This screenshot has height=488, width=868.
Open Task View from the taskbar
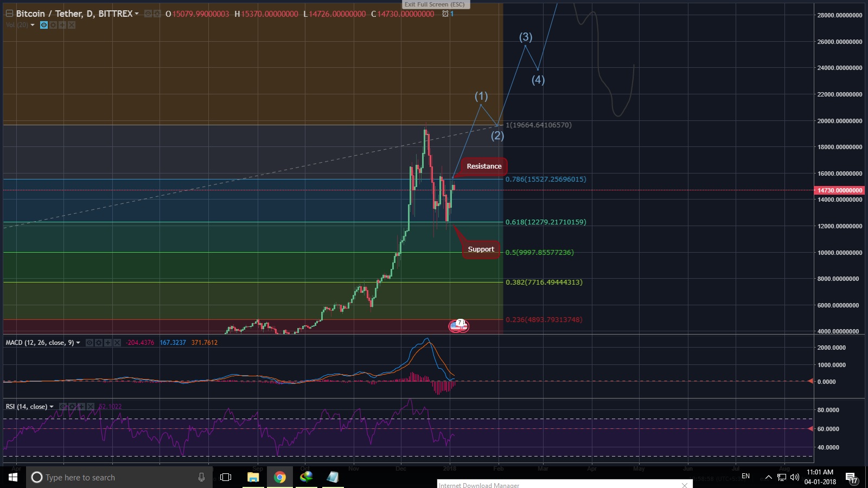(226, 477)
